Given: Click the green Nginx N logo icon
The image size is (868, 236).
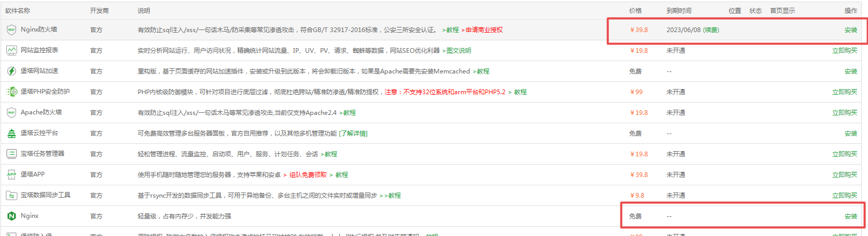Looking at the screenshot, I should [11, 216].
